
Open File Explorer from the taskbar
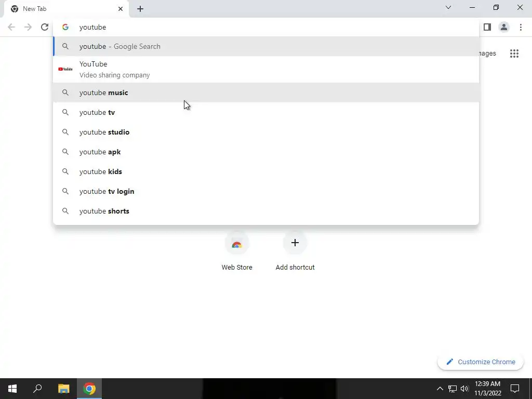click(63, 389)
